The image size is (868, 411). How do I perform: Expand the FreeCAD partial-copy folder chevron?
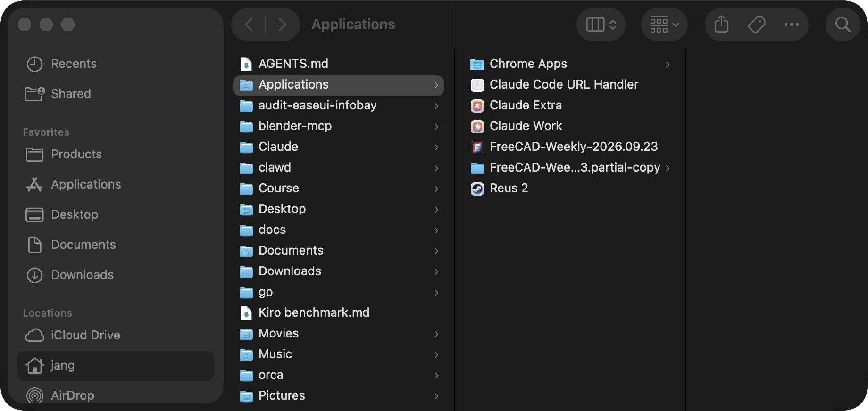point(668,168)
